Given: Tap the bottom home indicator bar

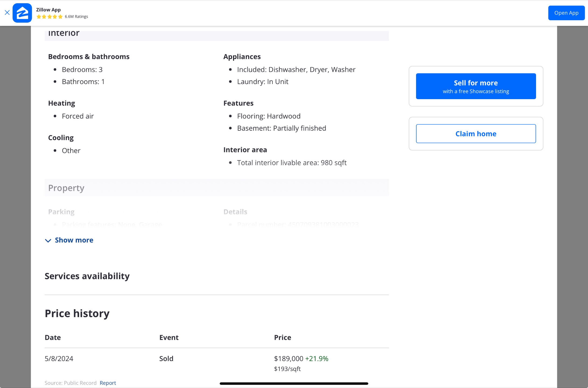Looking at the screenshot, I should (294, 383).
